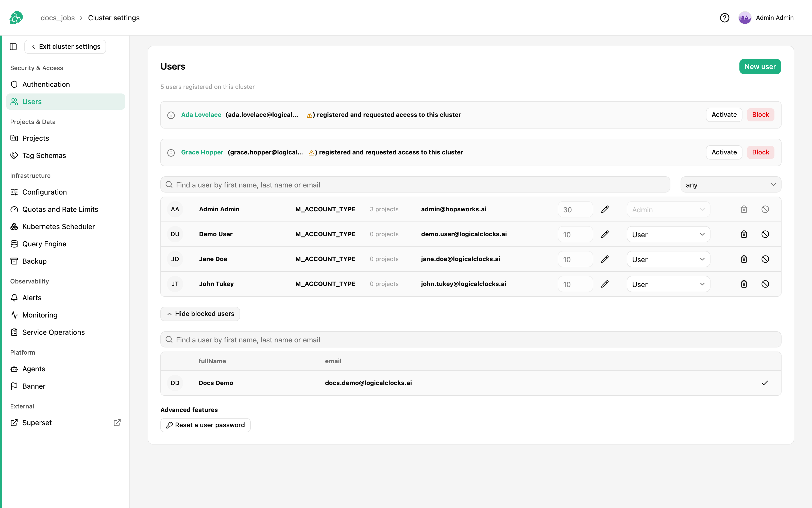812x508 pixels.
Task: Click the Hopsworks logo icon
Action: [x=16, y=18]
